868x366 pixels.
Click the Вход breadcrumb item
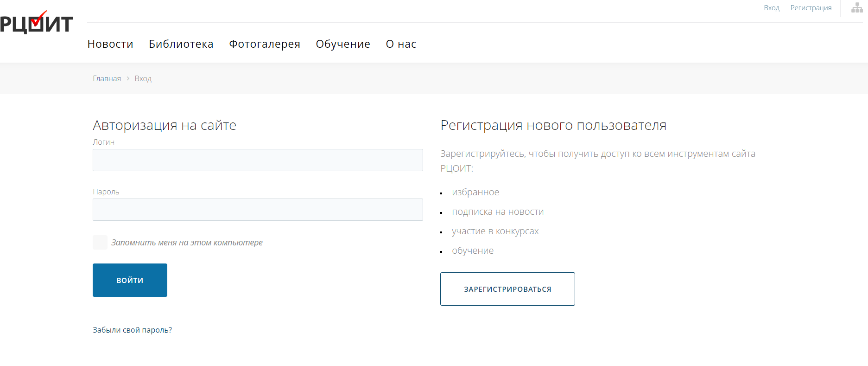tap(143, 79)
